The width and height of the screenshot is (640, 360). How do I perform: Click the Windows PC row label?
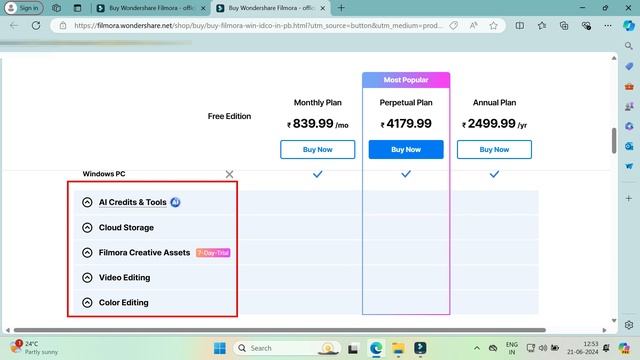(104, 174)
